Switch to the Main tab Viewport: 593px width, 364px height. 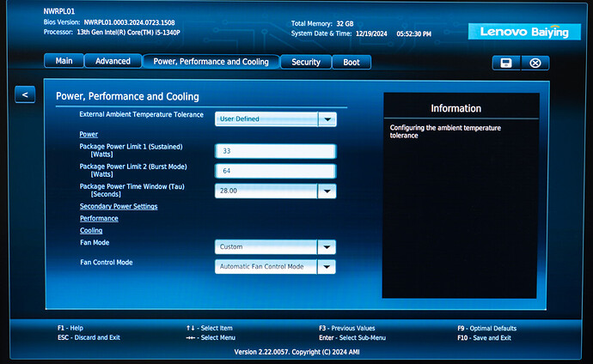(64, 61)
